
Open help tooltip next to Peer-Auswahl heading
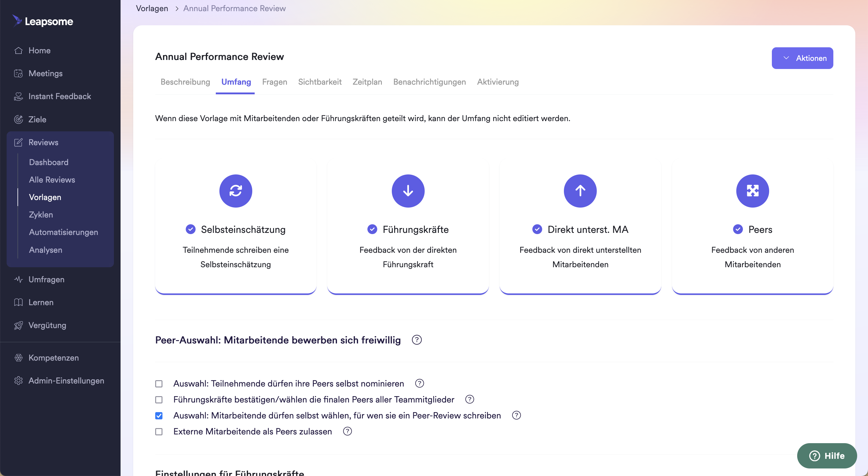[x=417, y=340]
